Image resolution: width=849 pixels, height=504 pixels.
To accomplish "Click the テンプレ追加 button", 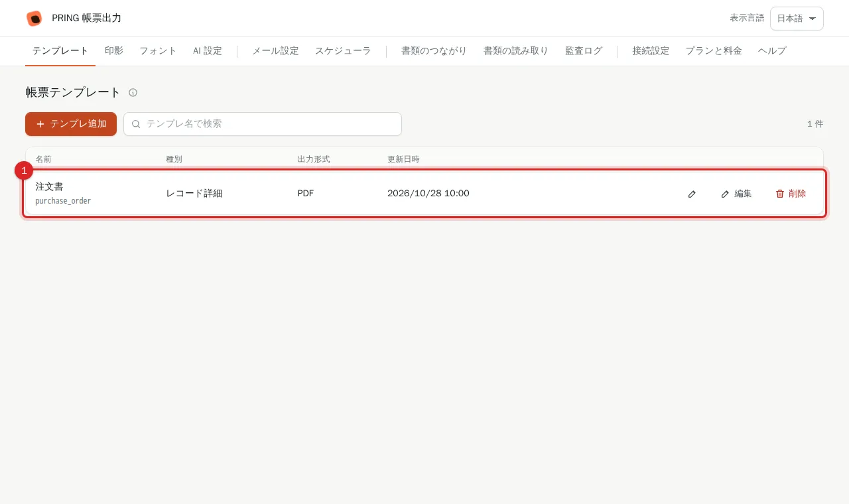I will 71,124.
